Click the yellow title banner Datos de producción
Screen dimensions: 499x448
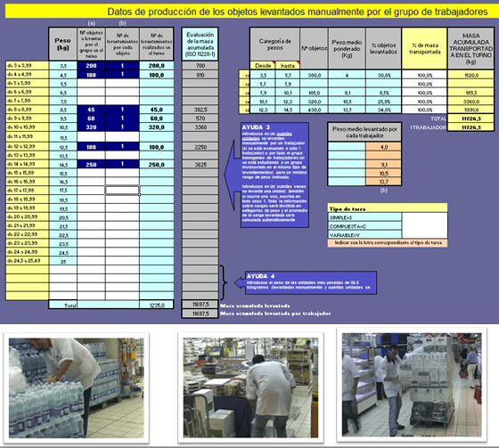pyautogui.click(x=251, y=12)
